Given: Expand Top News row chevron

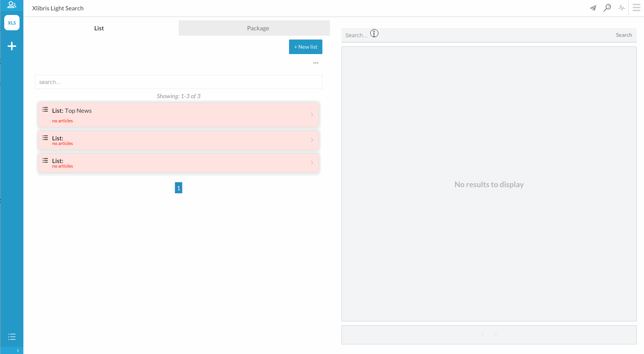Looking at the screenshot, I should pyautogui.click(x=312, y=115).
